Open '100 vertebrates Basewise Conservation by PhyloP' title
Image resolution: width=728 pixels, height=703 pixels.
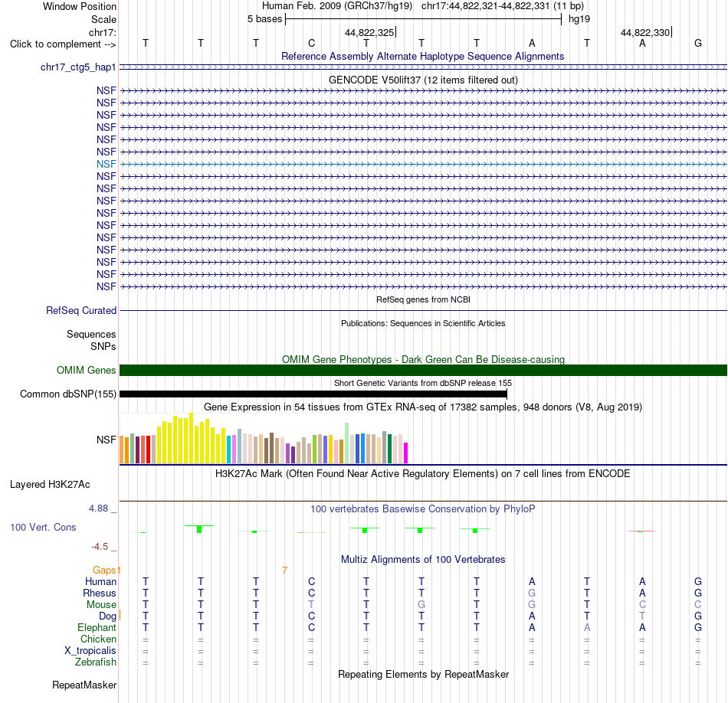tap(423, 509)
